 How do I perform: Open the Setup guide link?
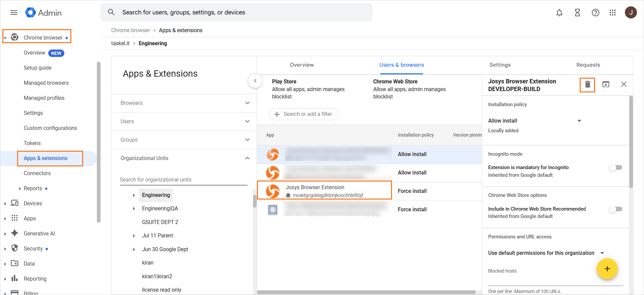pyautogui.click(x=38, y=68)
